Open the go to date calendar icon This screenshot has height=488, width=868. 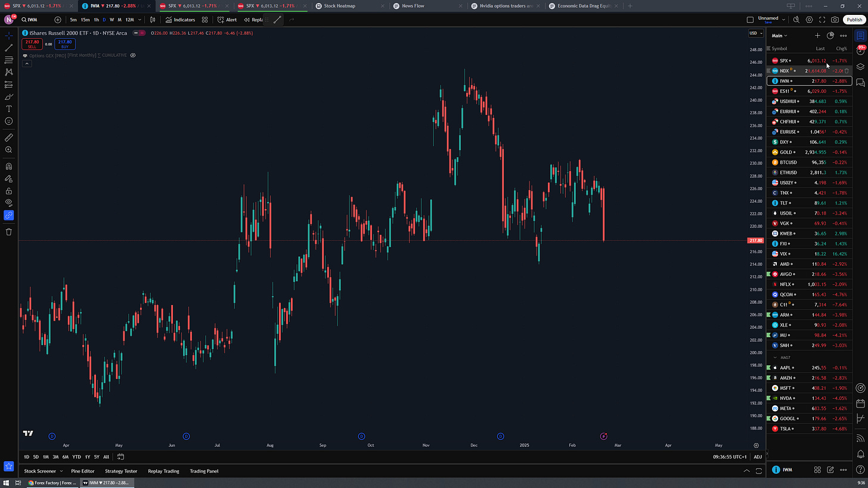(120, 457)
